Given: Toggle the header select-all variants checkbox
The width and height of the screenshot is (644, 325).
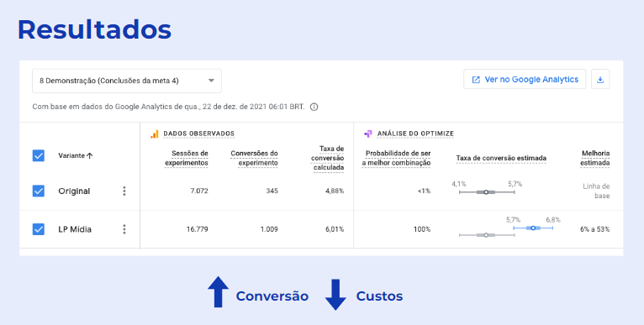Looking at the screenshot, I should coord(39,155).
